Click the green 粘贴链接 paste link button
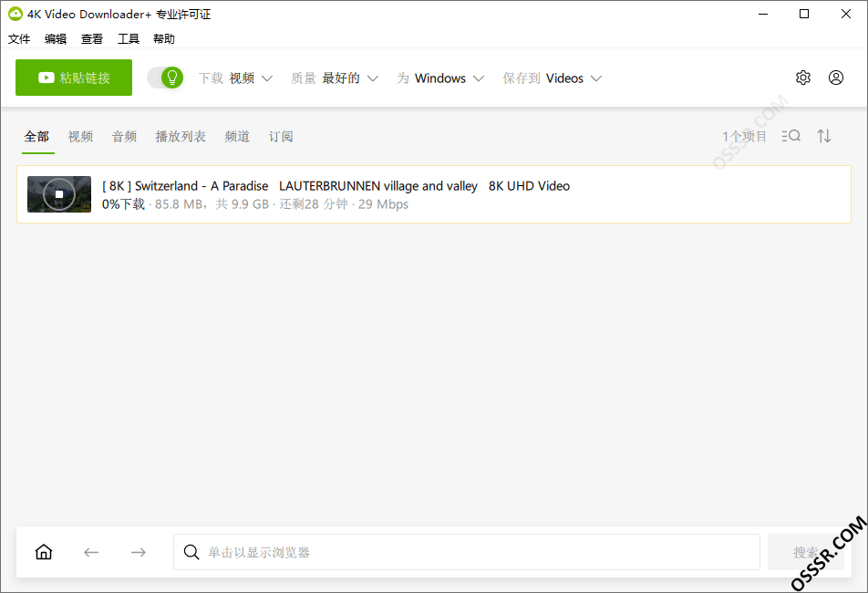 pyautogui.click(x=74, y=78)
